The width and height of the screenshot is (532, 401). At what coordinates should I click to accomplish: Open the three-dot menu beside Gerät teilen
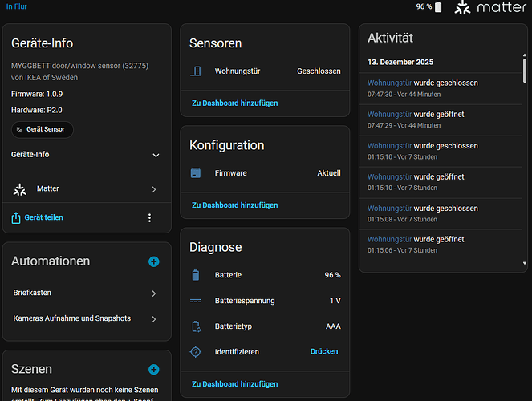149,217
